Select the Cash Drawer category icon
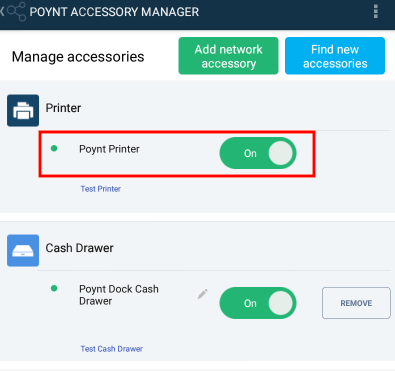 23,250
